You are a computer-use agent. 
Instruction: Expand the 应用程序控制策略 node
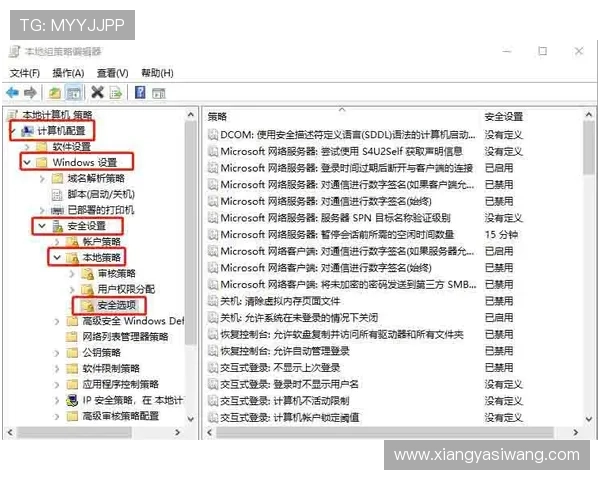click(57, 384)
